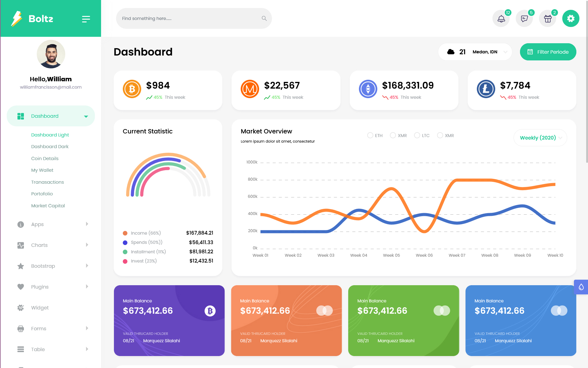Image resolution: width=588 pixels, height=368 pixels.
Task: Click the orange Income legend dot
Action: (125, 233)
